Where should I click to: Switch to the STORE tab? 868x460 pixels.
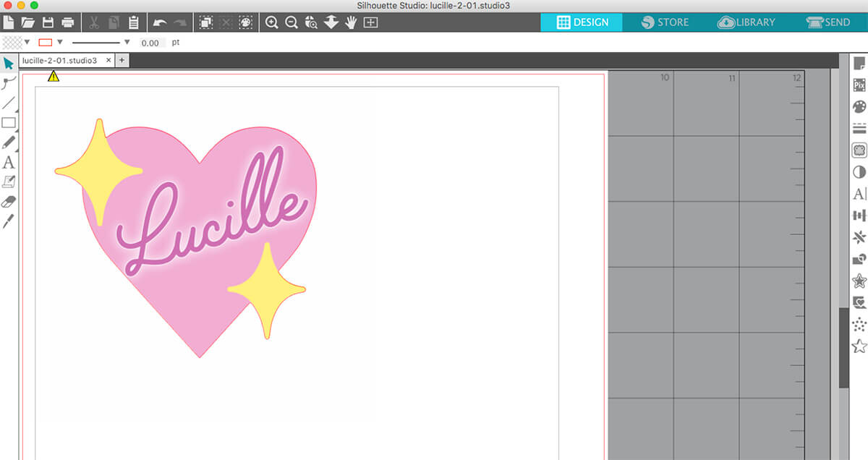[665, 22]
